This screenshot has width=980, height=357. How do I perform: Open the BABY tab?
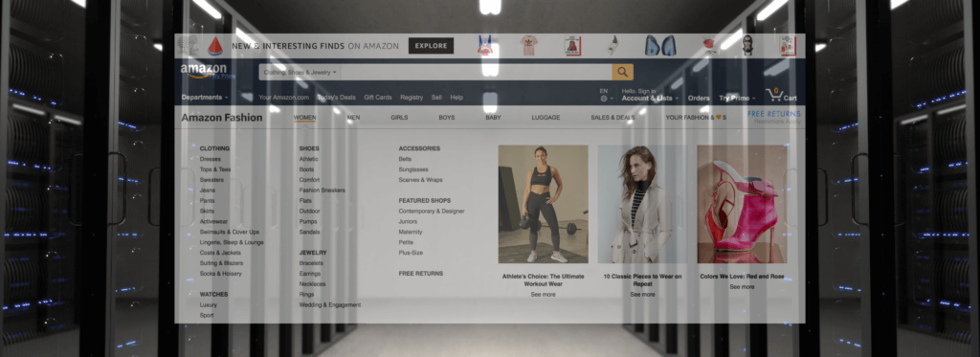(493, 118)
